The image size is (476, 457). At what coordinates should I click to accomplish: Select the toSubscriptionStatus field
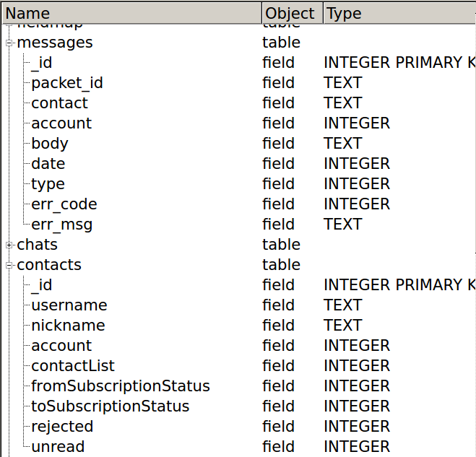pos(111,406)
